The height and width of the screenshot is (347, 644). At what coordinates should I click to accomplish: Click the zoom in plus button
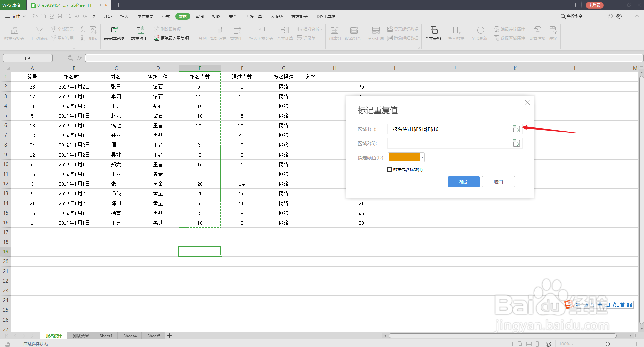pyautogui.click(x=636, y=344)
